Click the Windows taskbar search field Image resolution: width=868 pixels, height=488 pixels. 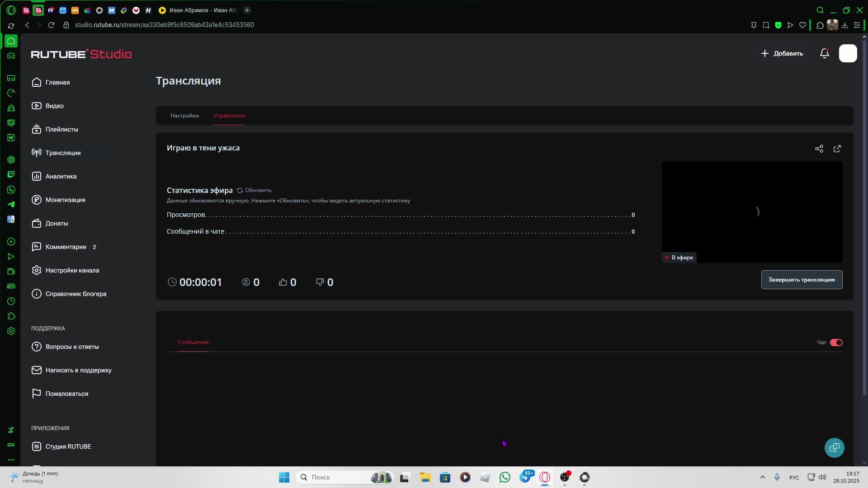(x=335, y=477)
